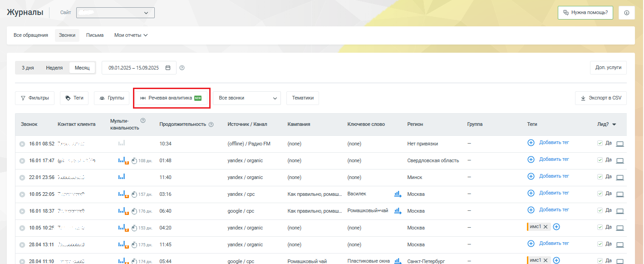This screenshot has width=644, height=264.
Task: Set the period to 3 дня
Action: [x=28, y=68]
